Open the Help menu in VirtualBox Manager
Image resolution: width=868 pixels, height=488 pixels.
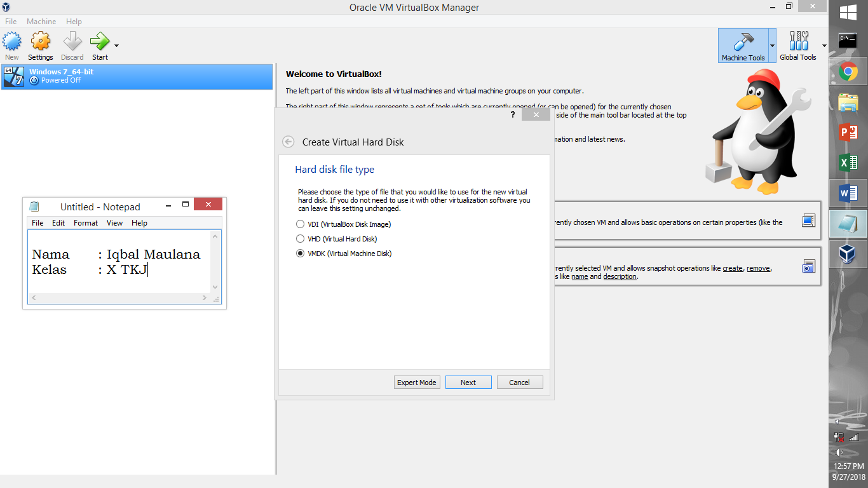point(74,22)
